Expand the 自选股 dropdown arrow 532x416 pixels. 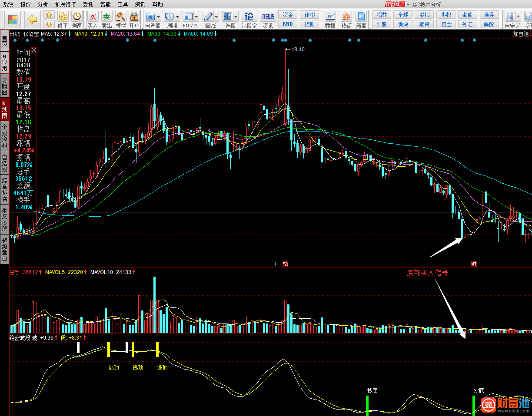[158, 17]
